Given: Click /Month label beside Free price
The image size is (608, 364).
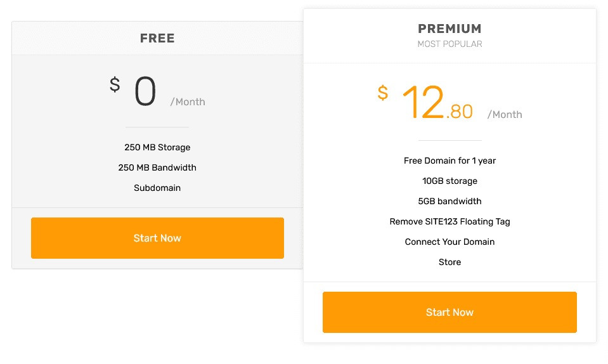Looking at the screenshot, I should tap(188, 102).
